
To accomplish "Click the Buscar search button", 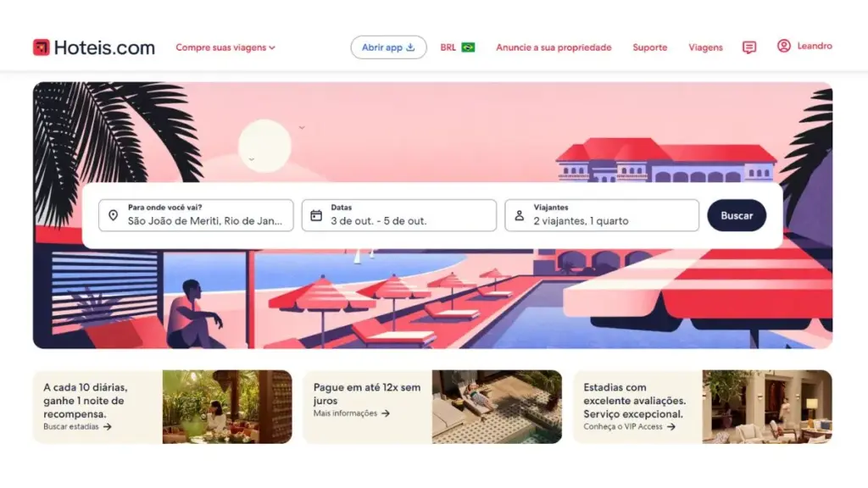I will (737, 215).
